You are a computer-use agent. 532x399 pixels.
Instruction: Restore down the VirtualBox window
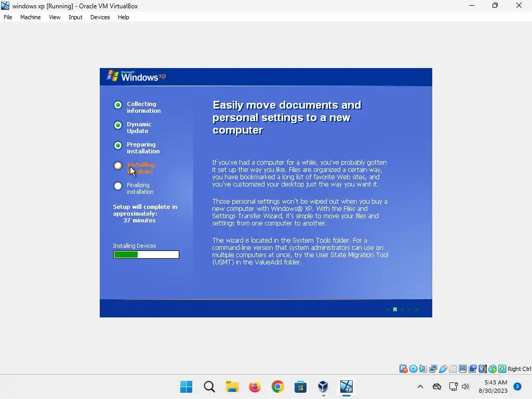495,6
